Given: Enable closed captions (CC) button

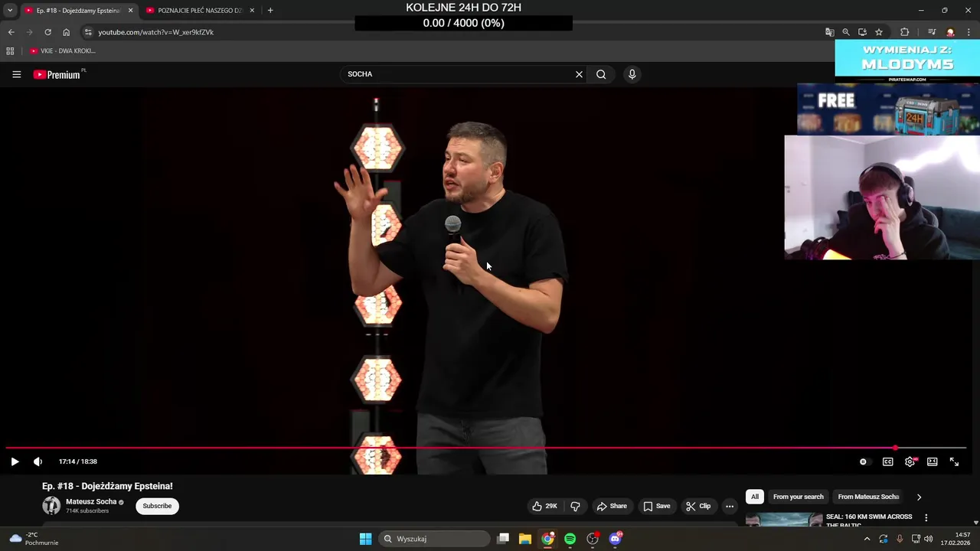Looking at the screenshot, I should pyautogui.click(x=887, y=461).
